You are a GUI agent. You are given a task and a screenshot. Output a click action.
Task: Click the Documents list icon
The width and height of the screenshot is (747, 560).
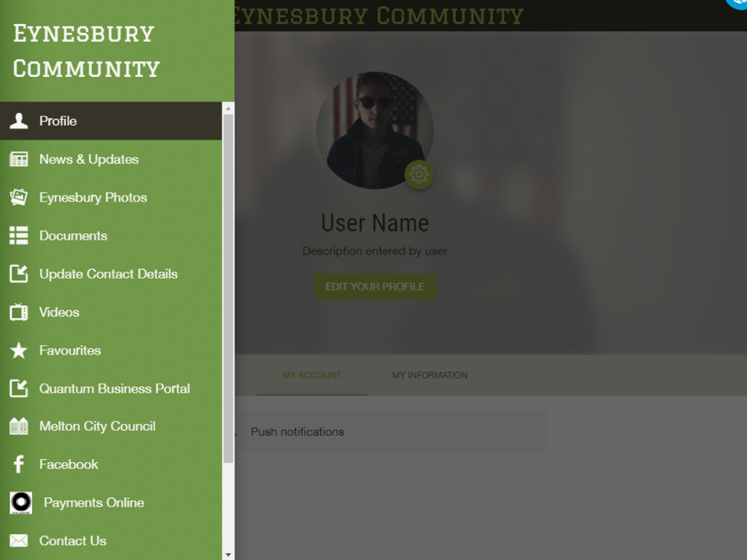19,236
